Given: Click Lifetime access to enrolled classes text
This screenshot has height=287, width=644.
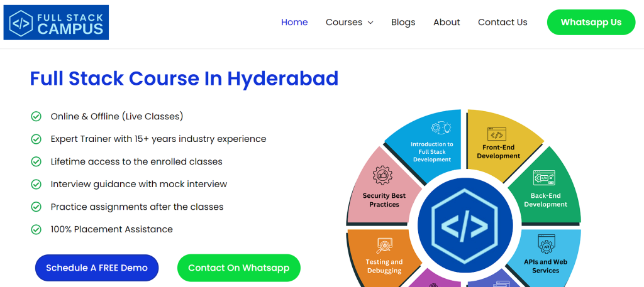Looking at the screenshot, I should [x=136, y=161].
